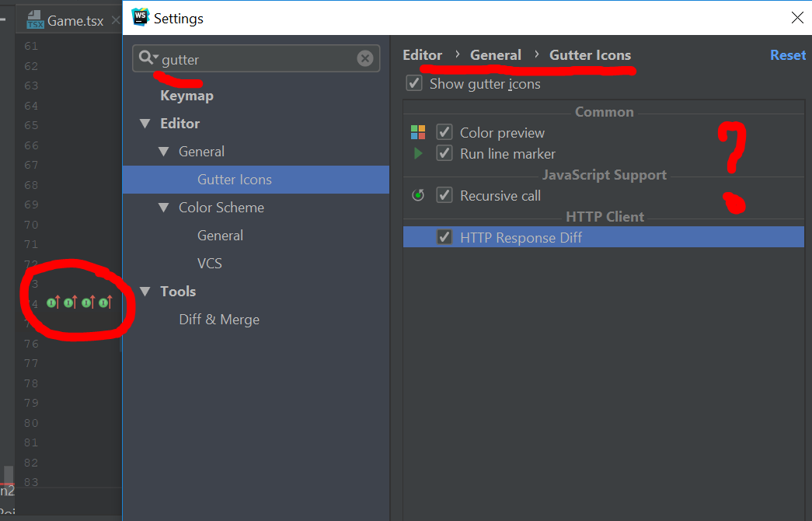Screen dimensions: 812x521
Task: Collapse the Tools section
Action: (x=145, y=291)
